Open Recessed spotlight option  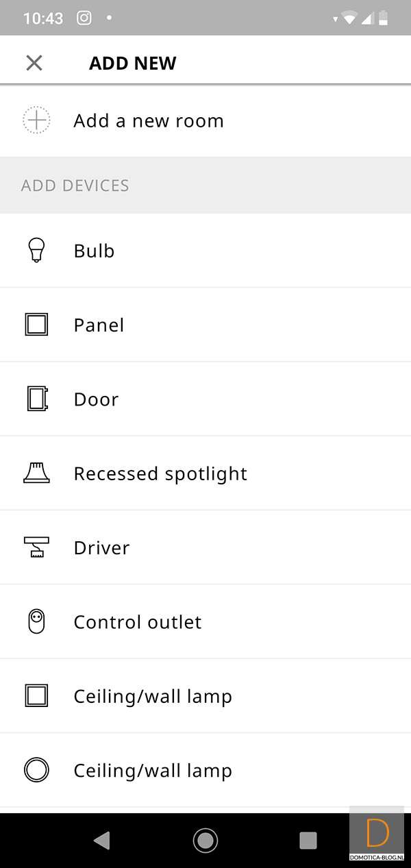pos(160,473)
